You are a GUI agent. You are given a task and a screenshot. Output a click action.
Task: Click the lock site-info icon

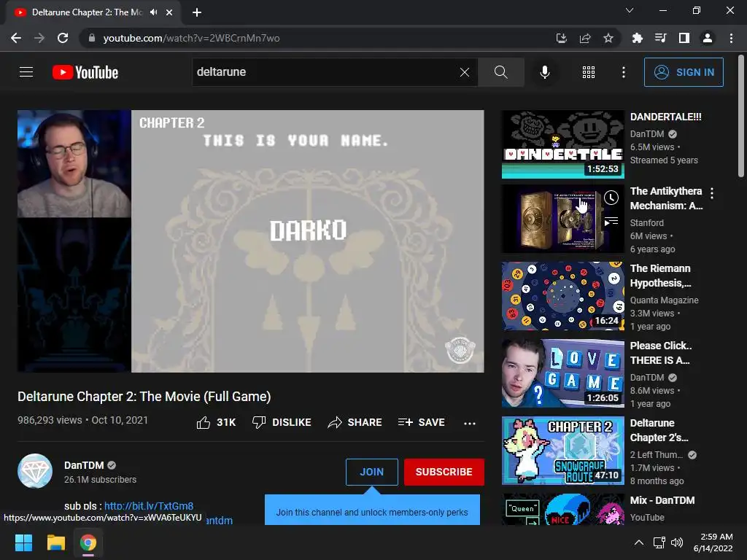coord(92,38)
